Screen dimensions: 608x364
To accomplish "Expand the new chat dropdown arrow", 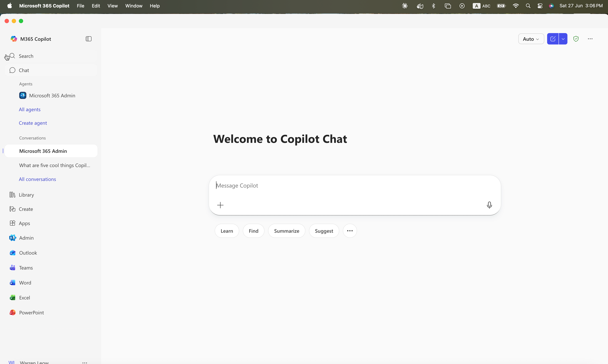I will 563,39.
